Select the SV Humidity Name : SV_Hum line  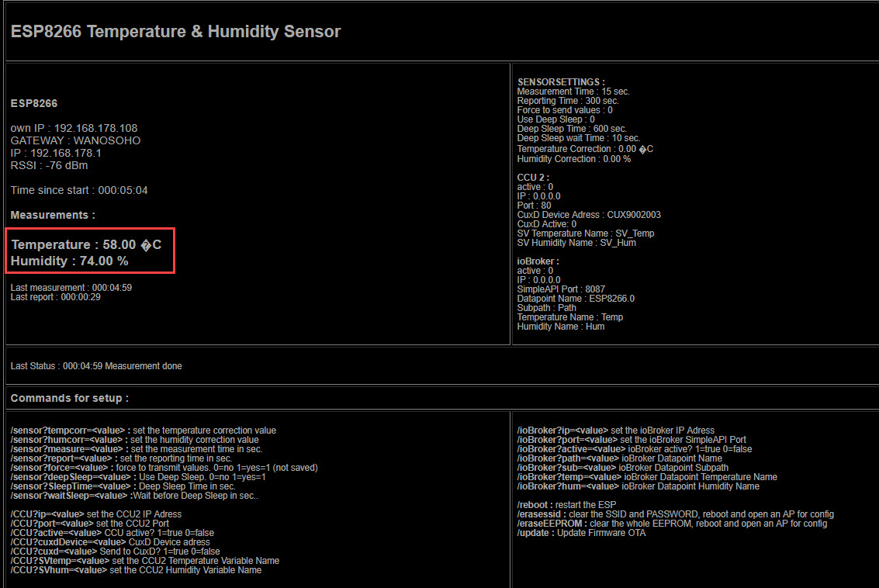point(576,243)
